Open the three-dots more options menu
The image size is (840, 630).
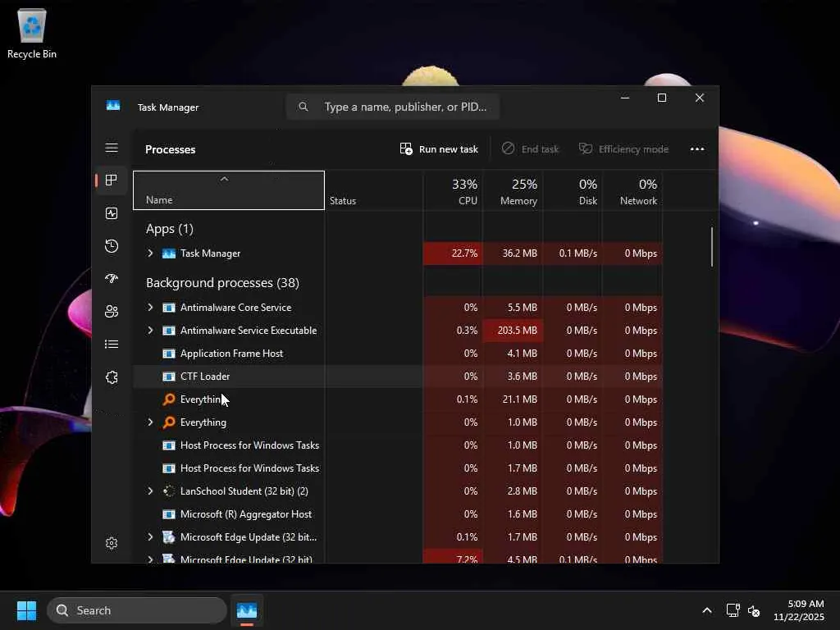[697, 149]
